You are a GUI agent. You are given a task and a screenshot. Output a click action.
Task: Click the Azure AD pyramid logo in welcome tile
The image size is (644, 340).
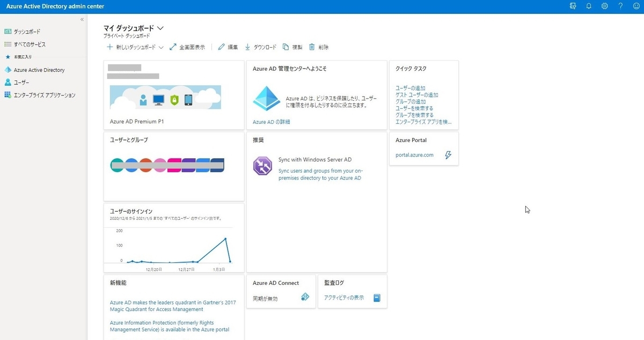(267, 98)
